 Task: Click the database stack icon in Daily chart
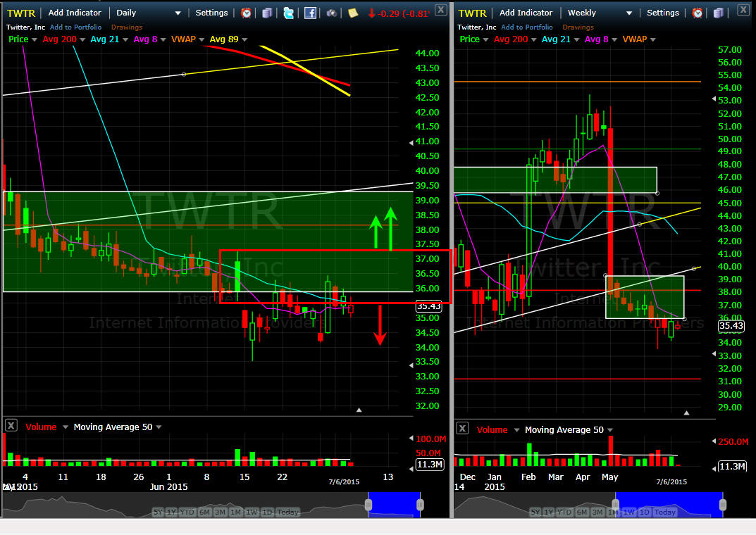tap(266, 13)
